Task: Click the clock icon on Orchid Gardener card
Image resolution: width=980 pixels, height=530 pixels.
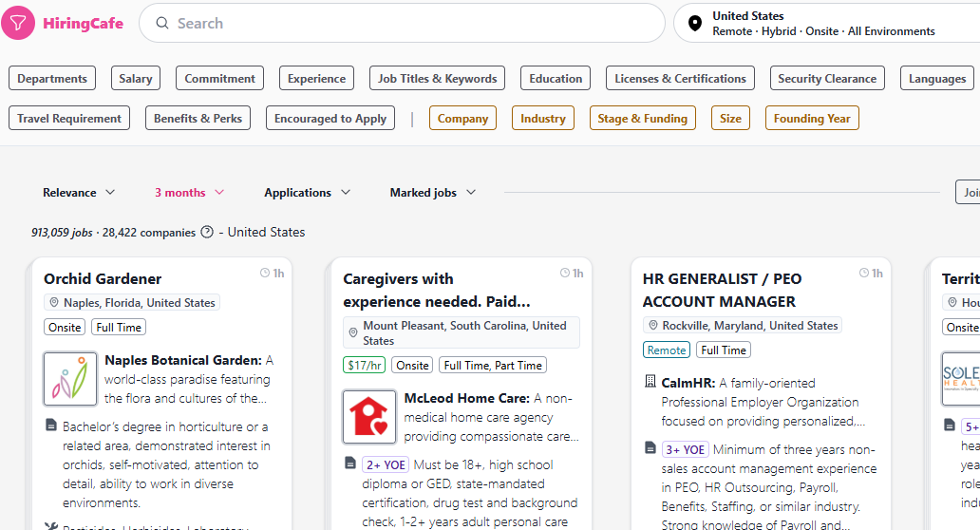Action: (x=265, y=274)
